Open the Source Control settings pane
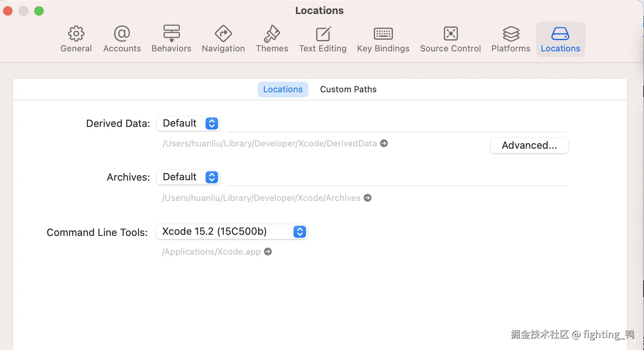644x350 pixels. point(450,39)
